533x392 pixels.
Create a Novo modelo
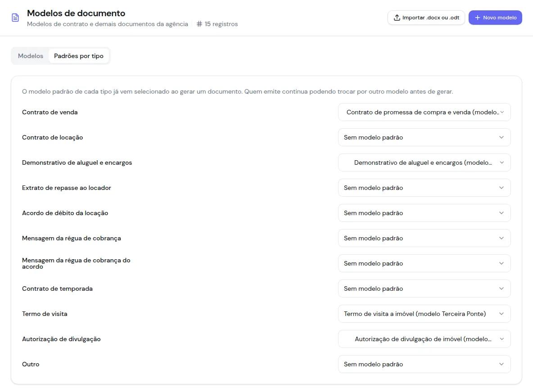point(495,18)
